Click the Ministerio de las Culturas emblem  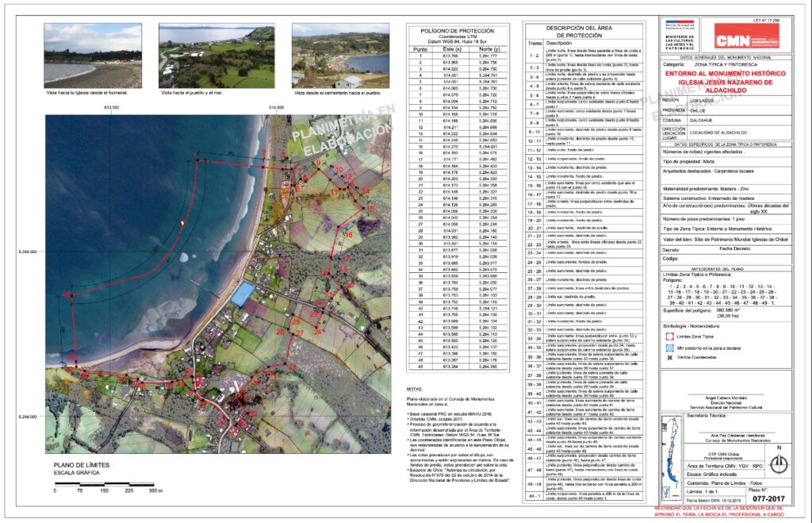coord(679,36)
